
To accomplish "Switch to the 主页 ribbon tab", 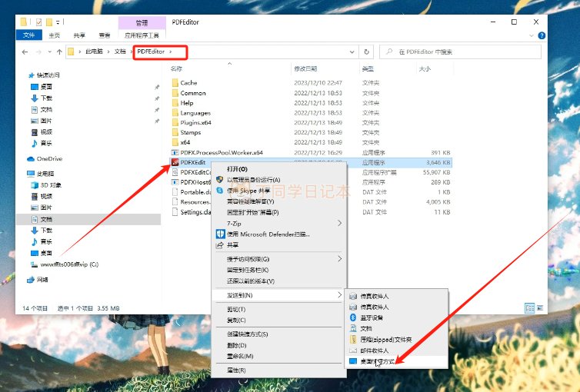I will point(54,35).
